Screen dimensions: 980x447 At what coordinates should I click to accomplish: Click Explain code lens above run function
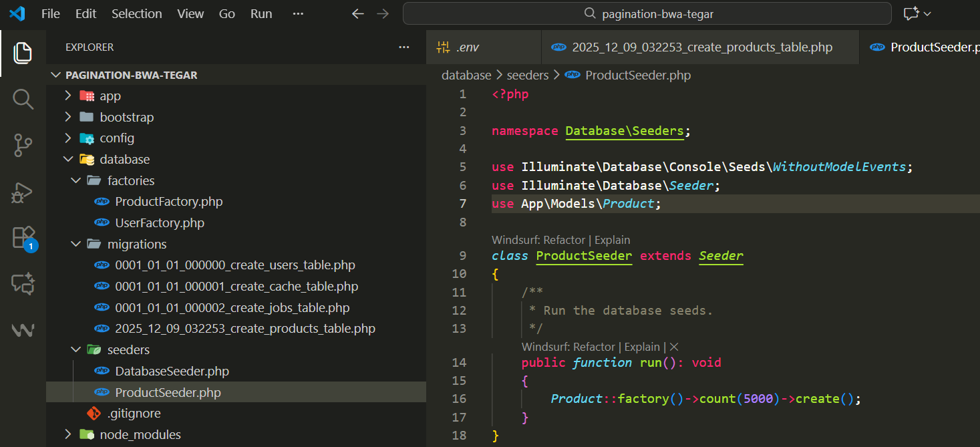pyautogui.click(x=641, y=347)
